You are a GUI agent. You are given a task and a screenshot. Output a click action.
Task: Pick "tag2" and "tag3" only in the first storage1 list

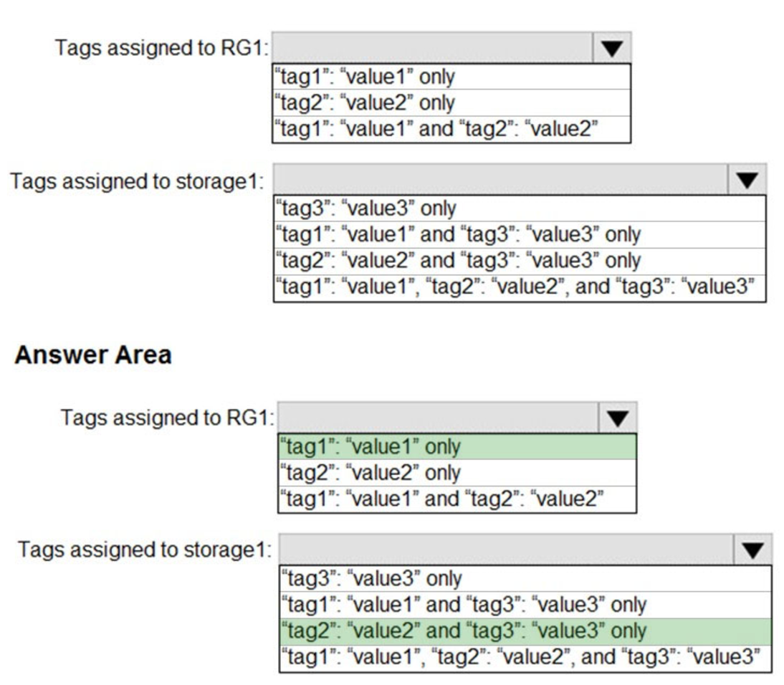point(520,260)
